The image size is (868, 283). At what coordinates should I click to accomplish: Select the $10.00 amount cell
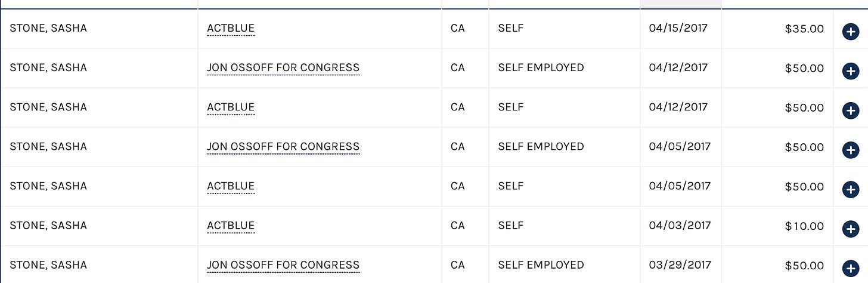(x=777, y=226)
